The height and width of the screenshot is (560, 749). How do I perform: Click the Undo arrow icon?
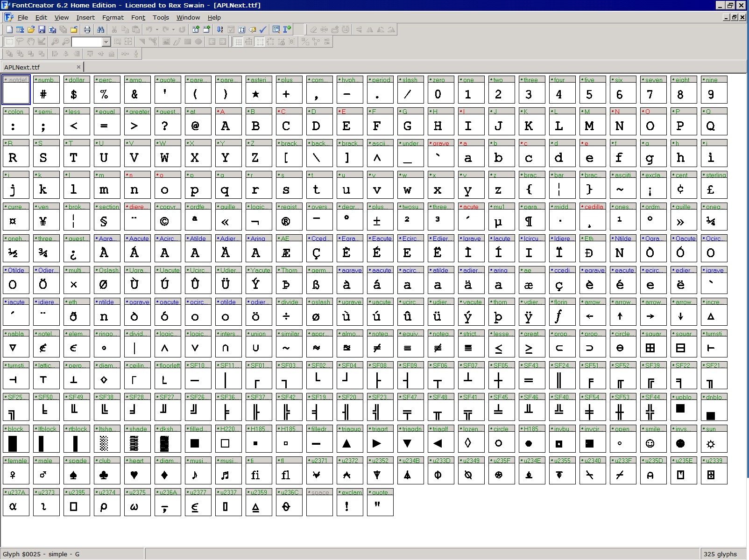149,29
